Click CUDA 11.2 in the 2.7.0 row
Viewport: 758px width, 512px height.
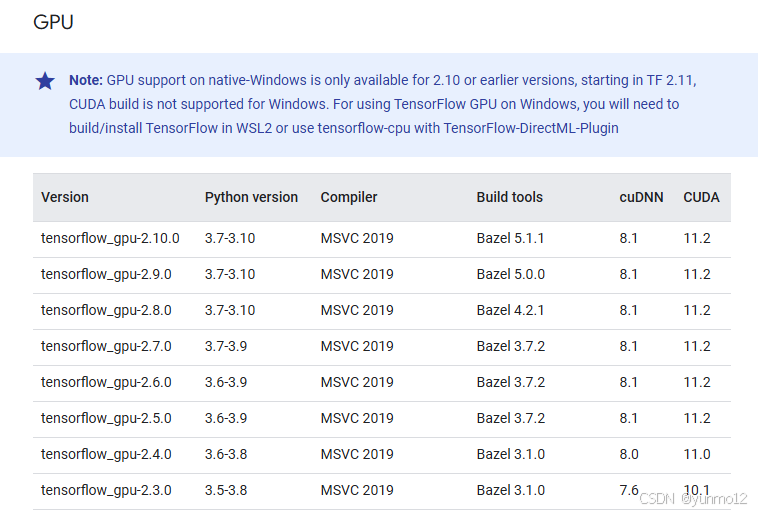point(697,347)
